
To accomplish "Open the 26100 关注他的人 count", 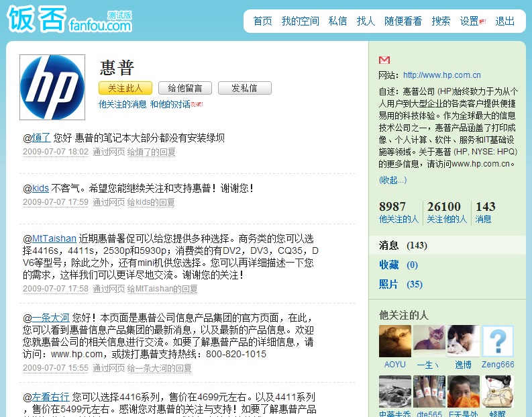I will [447, 213].
